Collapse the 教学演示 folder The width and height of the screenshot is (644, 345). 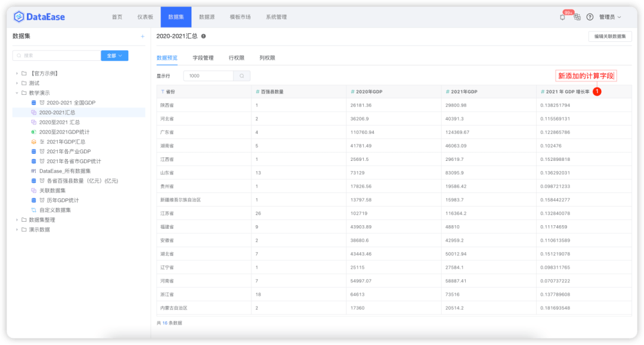click(17, 93)
